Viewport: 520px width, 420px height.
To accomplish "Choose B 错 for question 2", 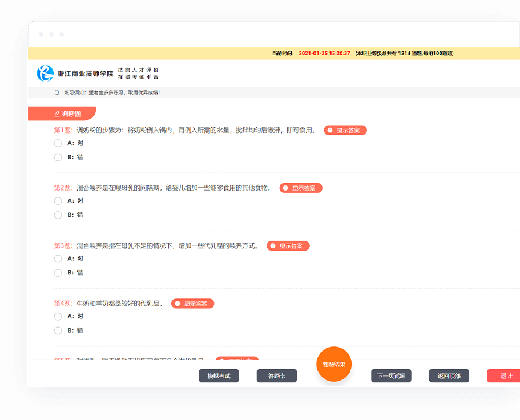I will (58, 215).
